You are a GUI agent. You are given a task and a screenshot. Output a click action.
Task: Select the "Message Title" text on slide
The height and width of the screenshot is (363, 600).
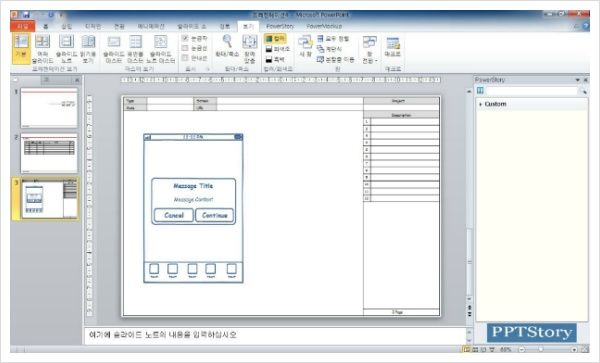pyautogui.click(x=193, y=186)
